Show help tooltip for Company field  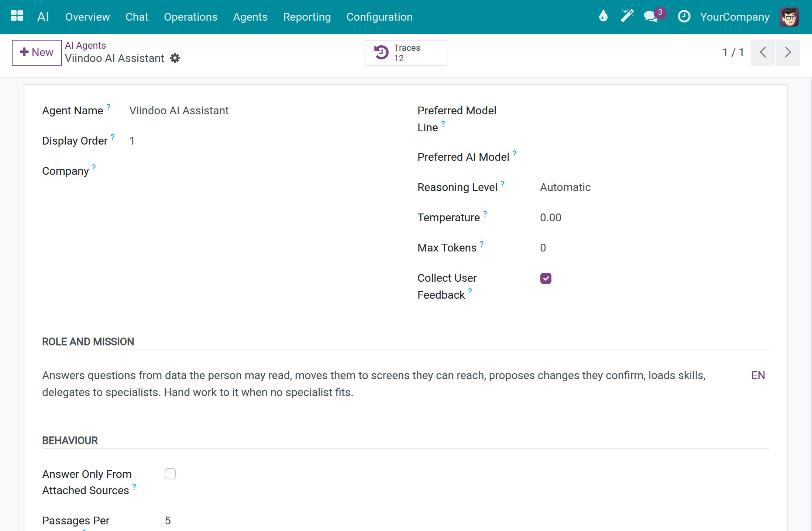pyautogui.click(x=94, y=167)
